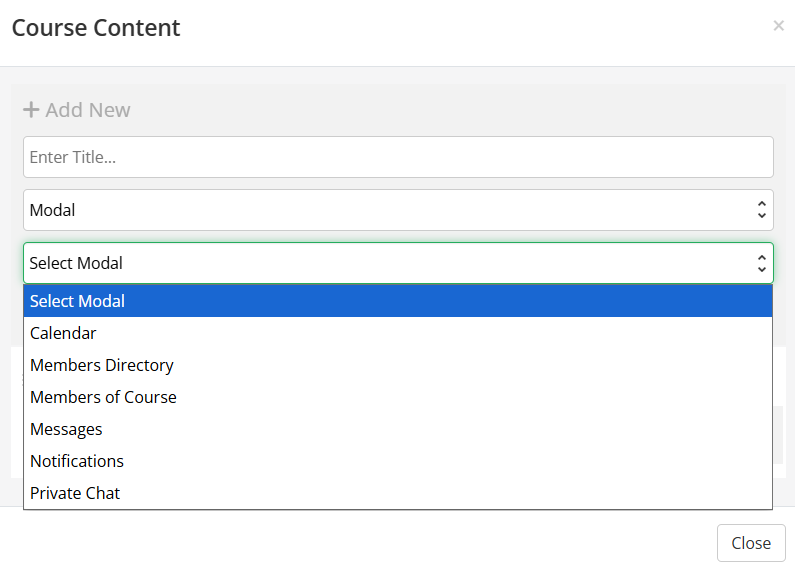Click the gray Add New panel background
The width and height of the screenshot is (795, 576).
pos(450,108)
